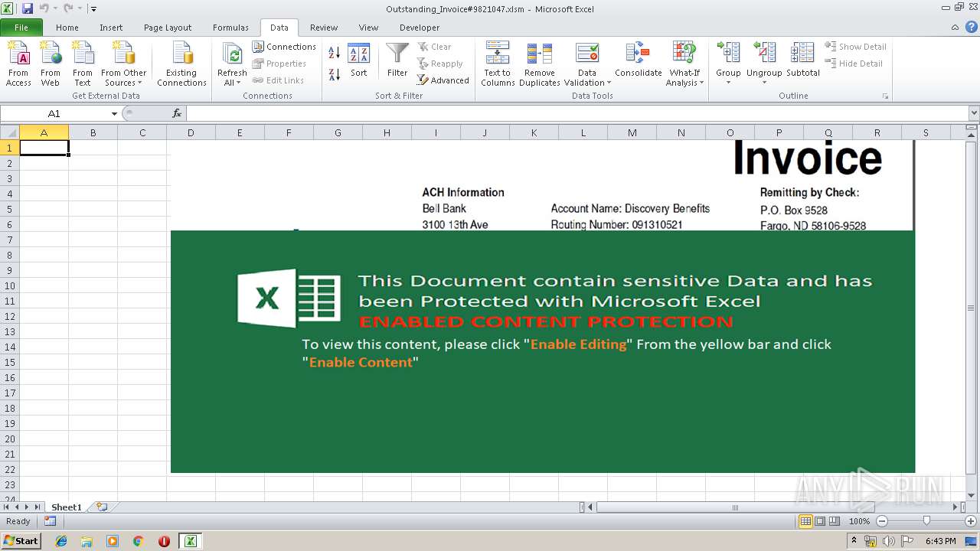Switch to Page Layout view
The height and width of the screenshot is (551, 980).
pos(820,521)
